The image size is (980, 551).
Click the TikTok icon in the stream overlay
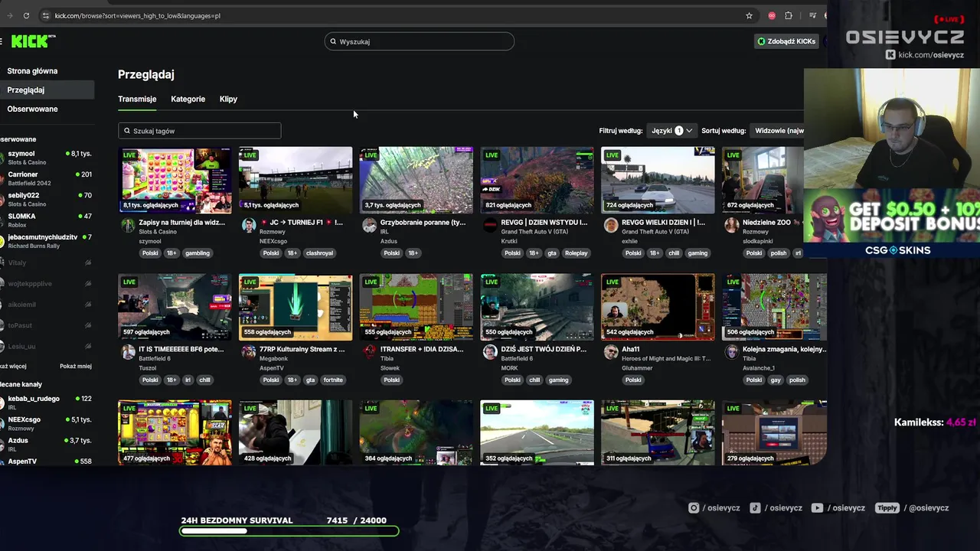pyautogui.click(x=755, y=507)
